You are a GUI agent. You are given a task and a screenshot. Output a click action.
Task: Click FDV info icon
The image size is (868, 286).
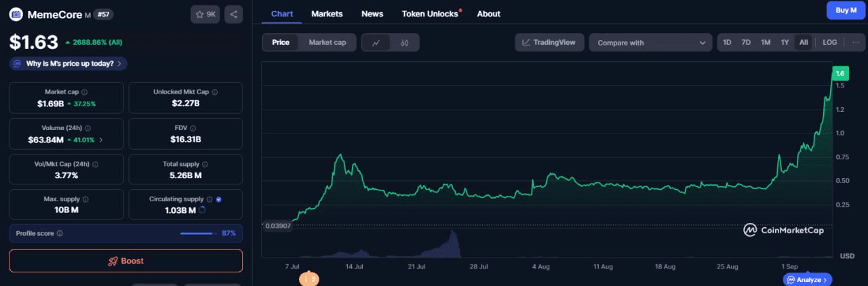[x=194, y=128]
